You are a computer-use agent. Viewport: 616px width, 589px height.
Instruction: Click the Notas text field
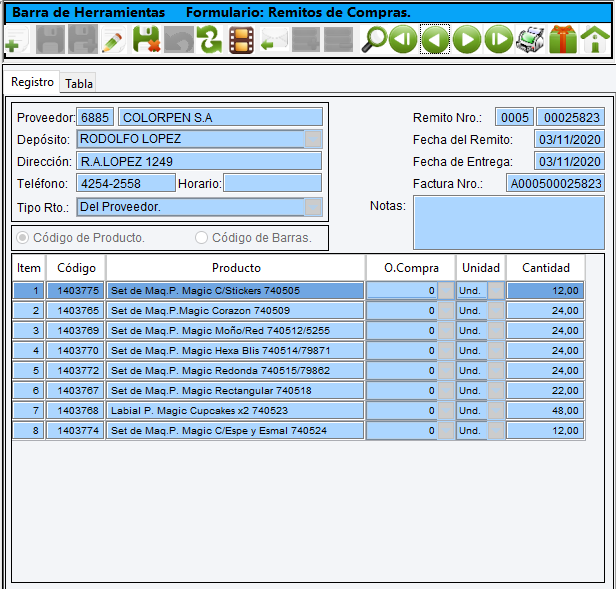tap(508, 222)
